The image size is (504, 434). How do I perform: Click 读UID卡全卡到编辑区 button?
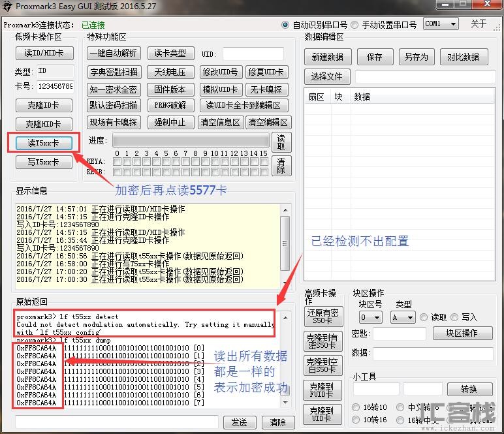[244, 105]
